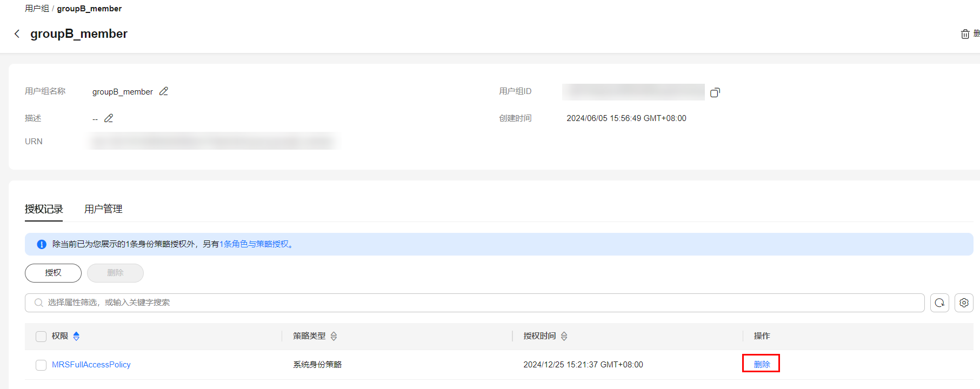Copy the user group ID
The height and width of the screenshot is (389, 980).
tap(715, 92)
